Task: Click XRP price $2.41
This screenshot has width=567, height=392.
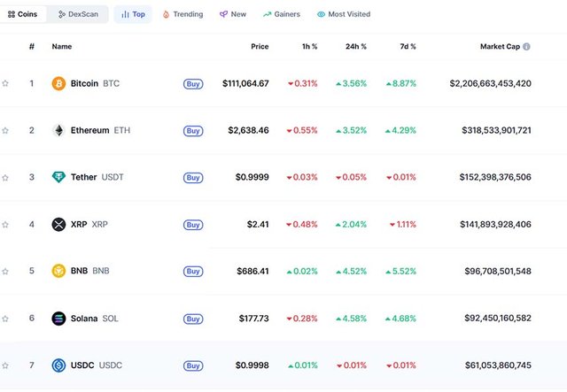Action: tap(258, 225)
